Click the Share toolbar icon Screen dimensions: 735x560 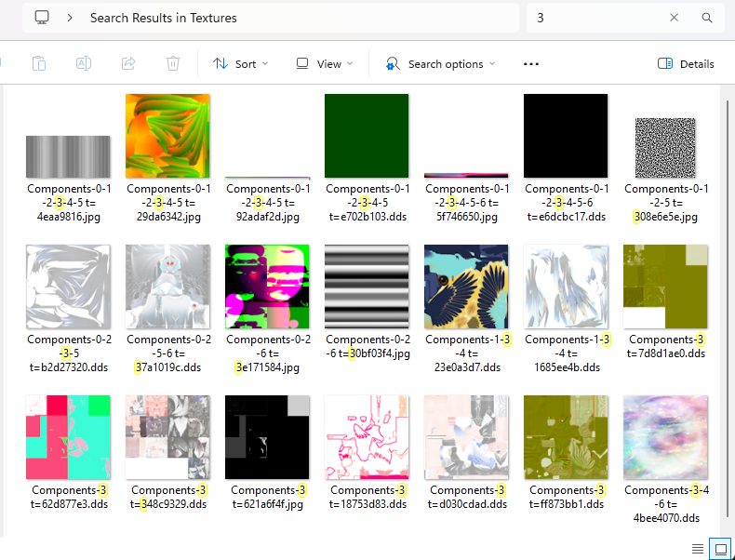(x=128, y=63)
